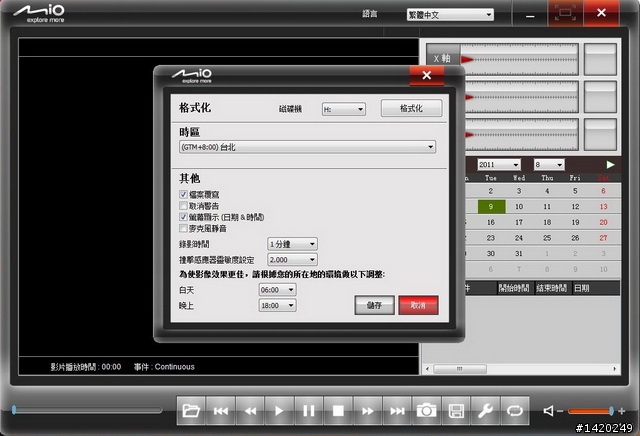The width and height of the screenshot is (640, 436).
Task: Click the 結束時間 column header
Action: tap(551, 288)
